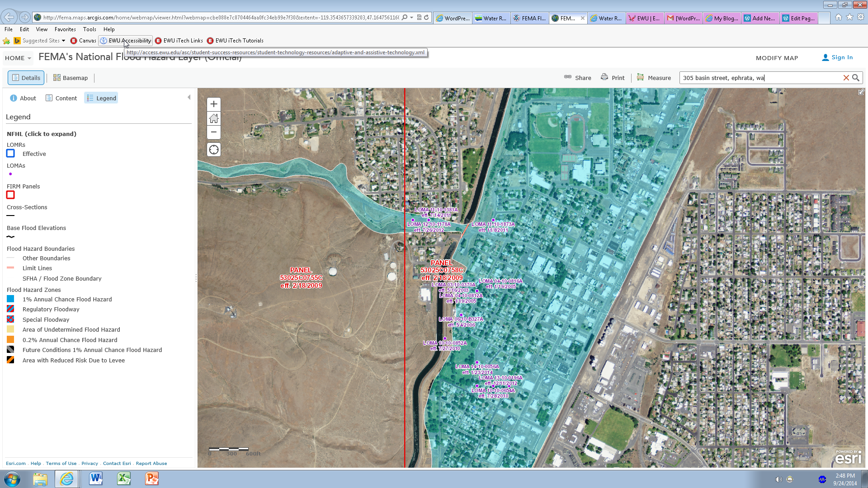
Task: Go back with browser Back button
Action: [9, 17]
